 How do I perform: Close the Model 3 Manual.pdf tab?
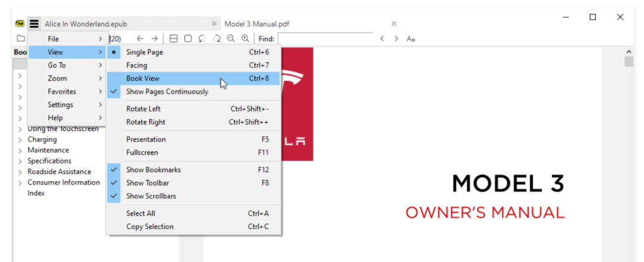394,24
